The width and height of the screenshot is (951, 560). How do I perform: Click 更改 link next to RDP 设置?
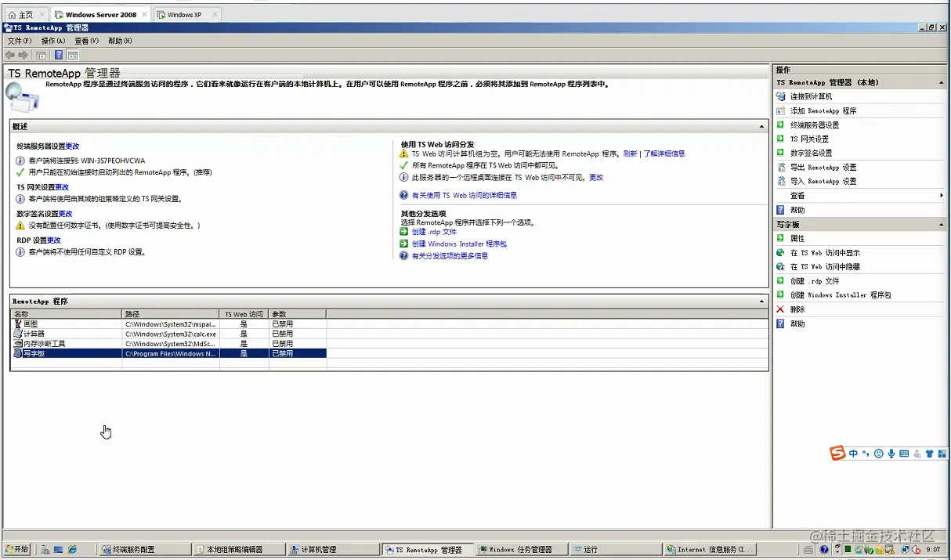[54, 240]
